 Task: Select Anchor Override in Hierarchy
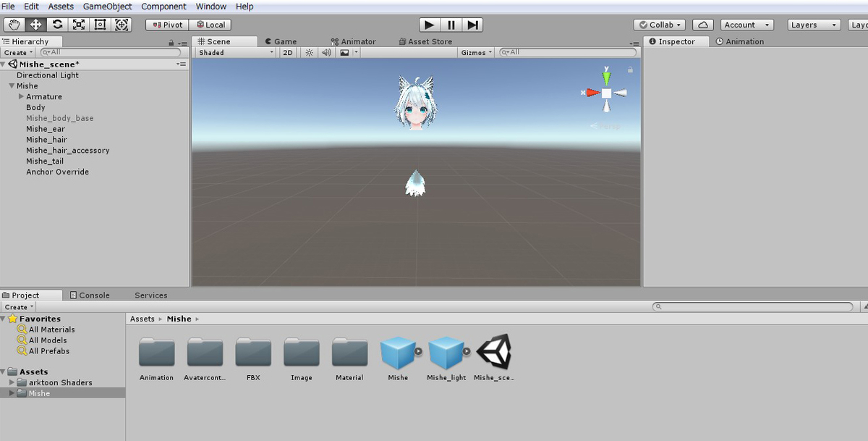click(58, 172)
